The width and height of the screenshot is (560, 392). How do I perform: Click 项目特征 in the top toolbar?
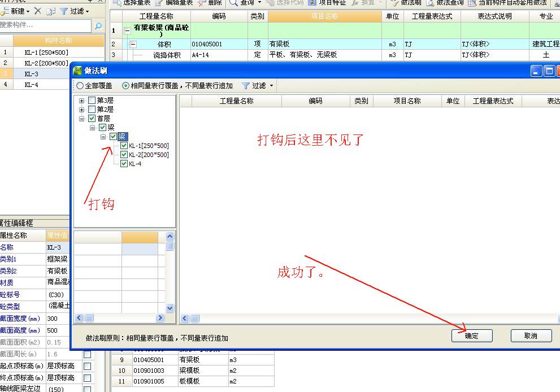pos(328,3)
